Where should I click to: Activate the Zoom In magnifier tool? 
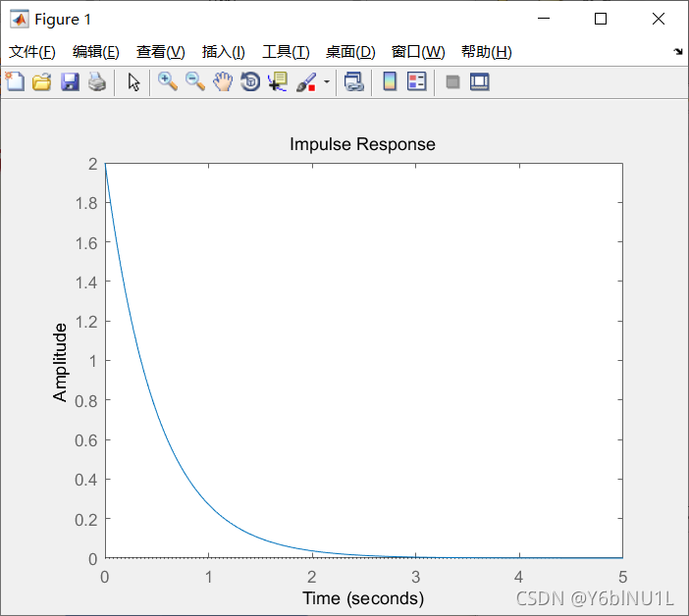(168, 81)
